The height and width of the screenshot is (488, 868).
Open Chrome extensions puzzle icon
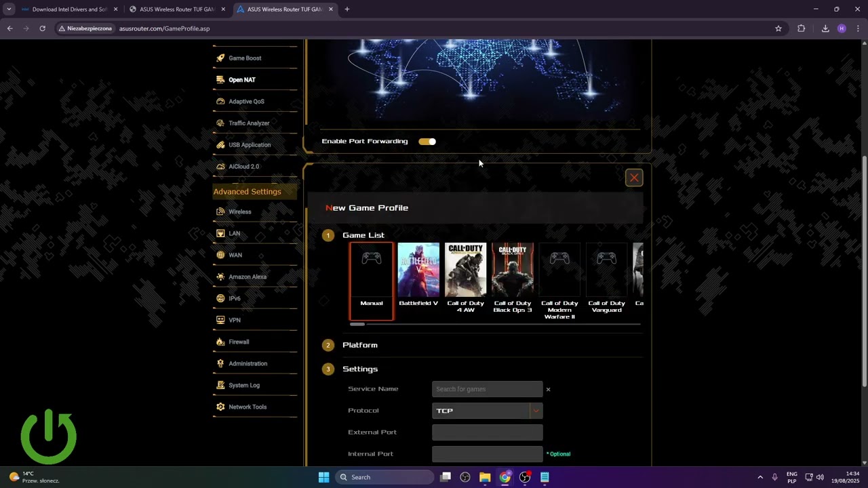(x=802, y=28)
